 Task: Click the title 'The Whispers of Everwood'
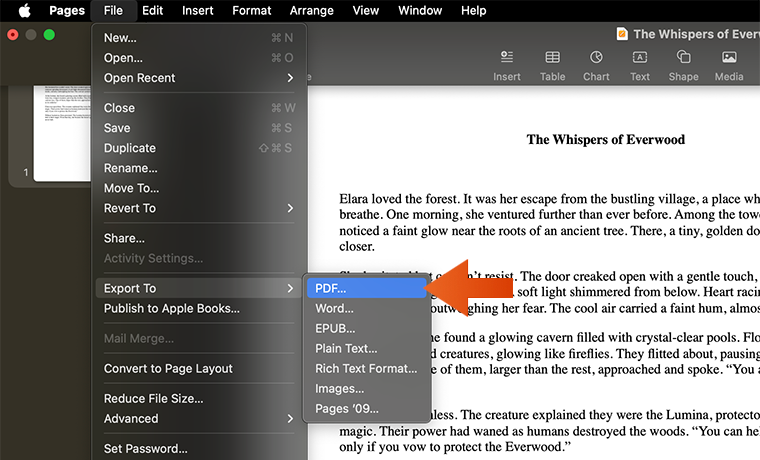(605, 140)
